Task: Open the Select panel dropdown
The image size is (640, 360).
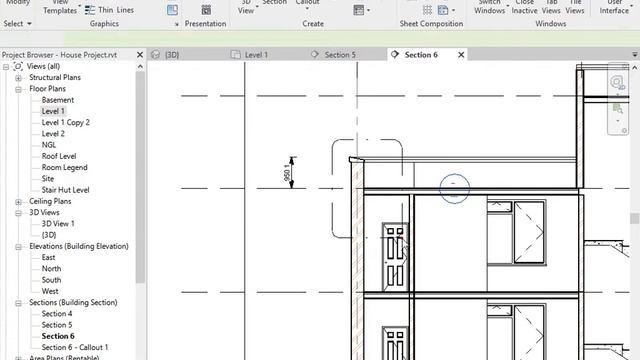Action: pos(18,24)
